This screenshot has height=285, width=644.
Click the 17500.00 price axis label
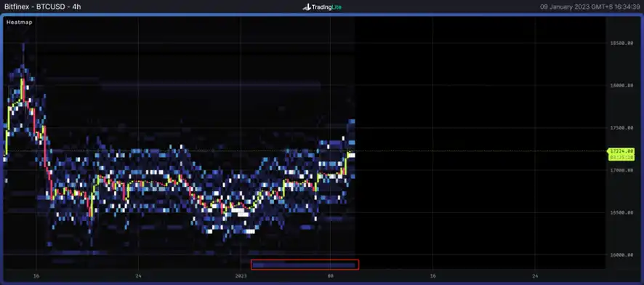[x=621, y=128]
